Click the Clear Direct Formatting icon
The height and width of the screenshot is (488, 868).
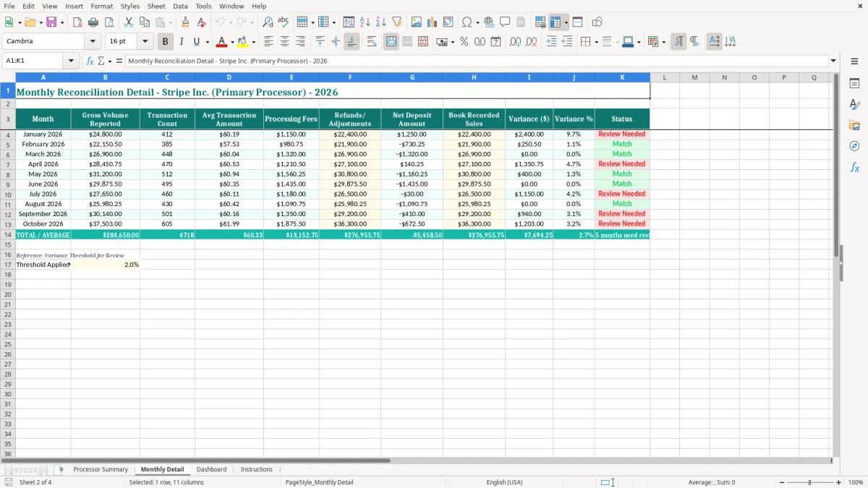click(x=201, y=22)
